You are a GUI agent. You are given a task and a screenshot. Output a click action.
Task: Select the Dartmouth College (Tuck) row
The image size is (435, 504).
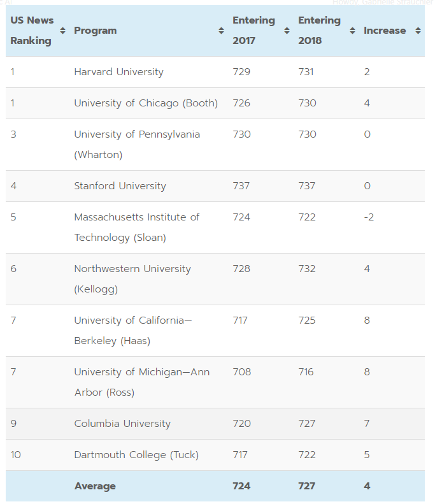136,455
